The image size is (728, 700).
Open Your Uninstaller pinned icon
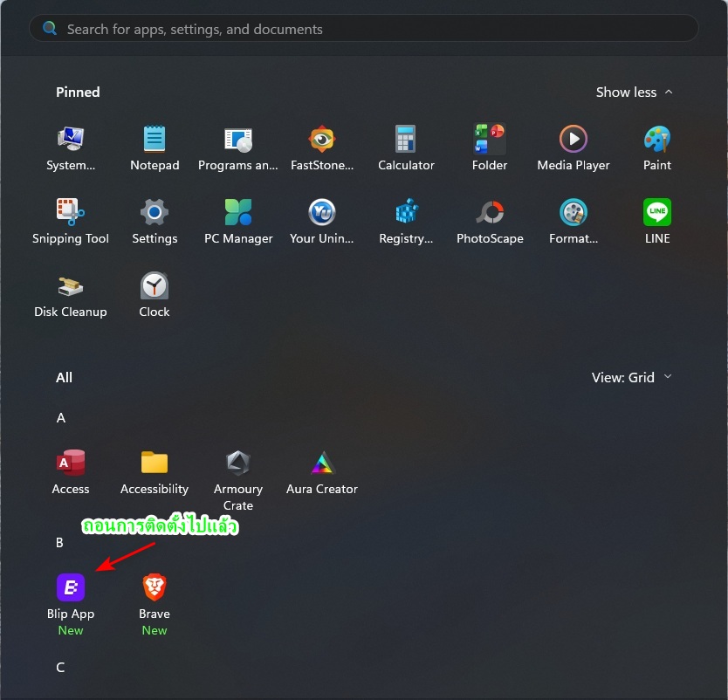coord(322,212)
